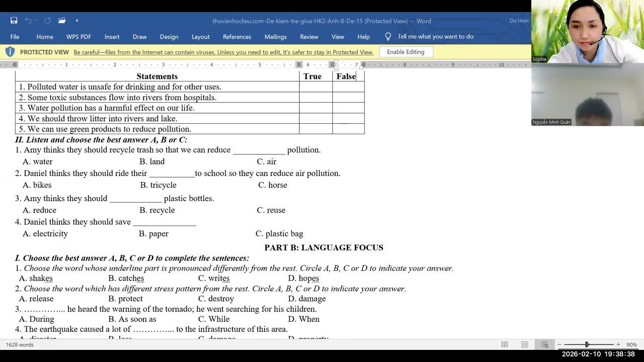Screen dimensions: 644x362
Task: Open the WPS PDF tab
Action: pos(78,37)
